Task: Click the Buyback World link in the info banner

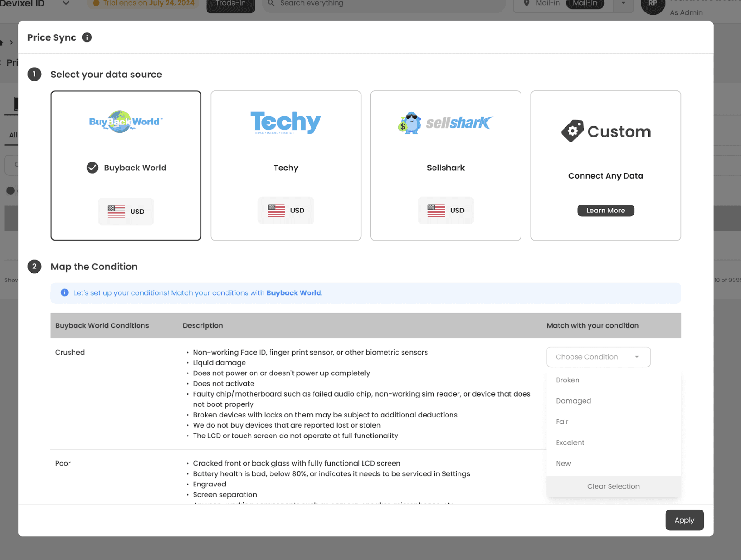Action: [294, 293]
